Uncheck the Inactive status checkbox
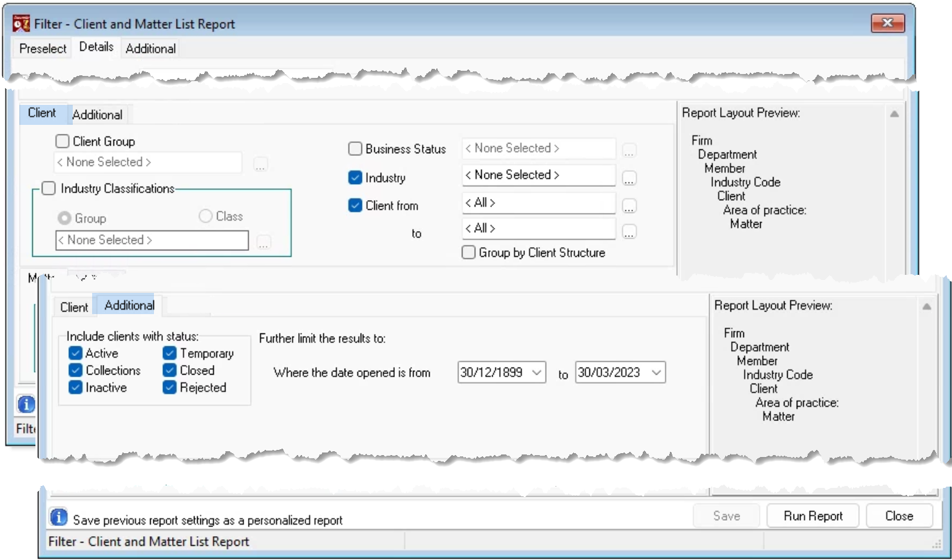The width and height of the screenshot is (952, 560). coord(75,387)
